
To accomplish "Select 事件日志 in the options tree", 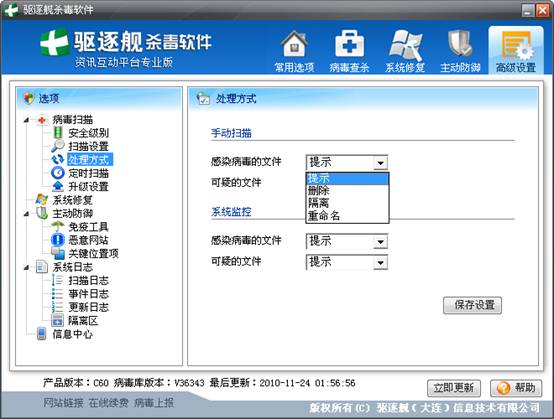I will pos(88,294).
